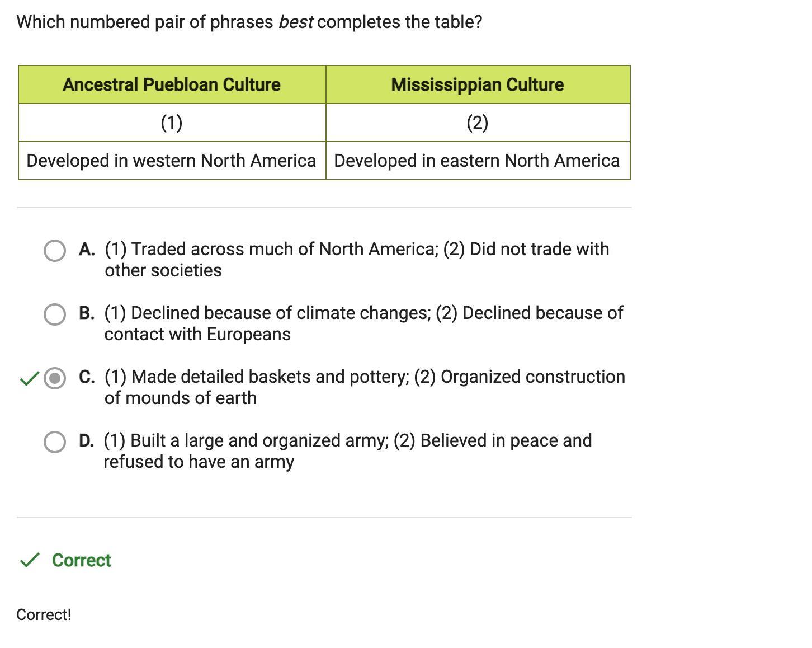Click the bold letter C option label
Image resolution: width=812 pixels, height=648 pixels.
pos(87,377)
